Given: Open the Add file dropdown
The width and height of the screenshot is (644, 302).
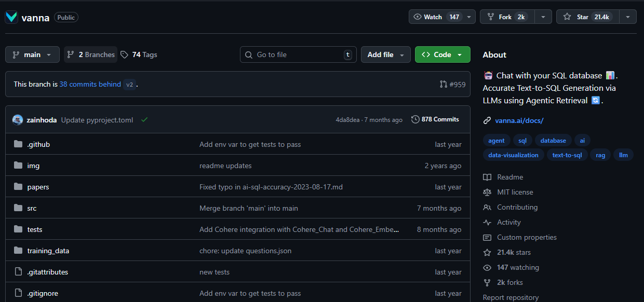Looking at the screenshot, I should [386, 54].
